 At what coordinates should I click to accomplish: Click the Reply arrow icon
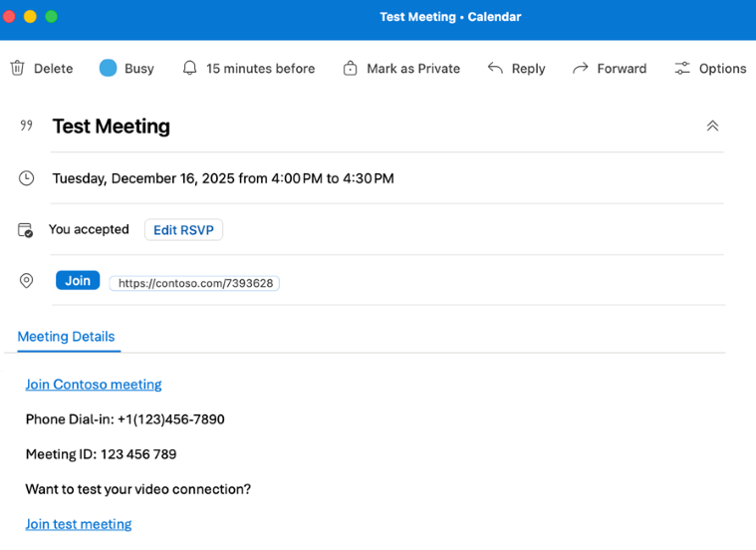click(x=495, y=68)
